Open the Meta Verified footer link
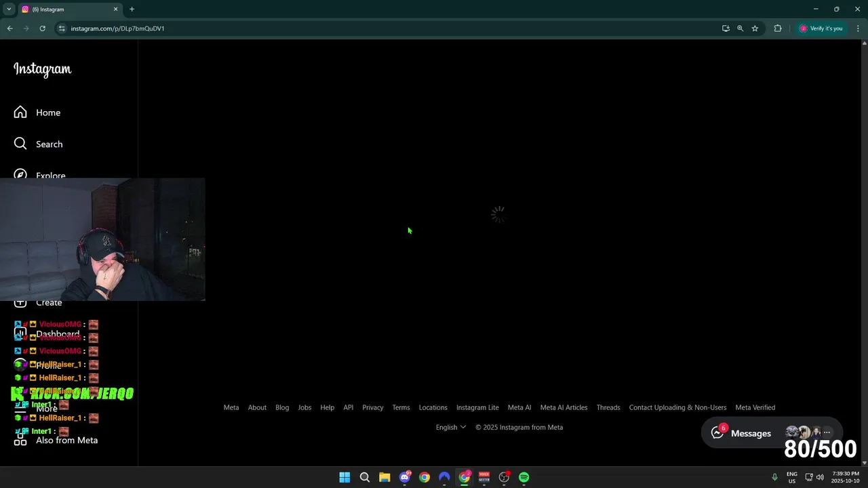The height and width of the screenshot is (488, 868). [x=755, y=407]
